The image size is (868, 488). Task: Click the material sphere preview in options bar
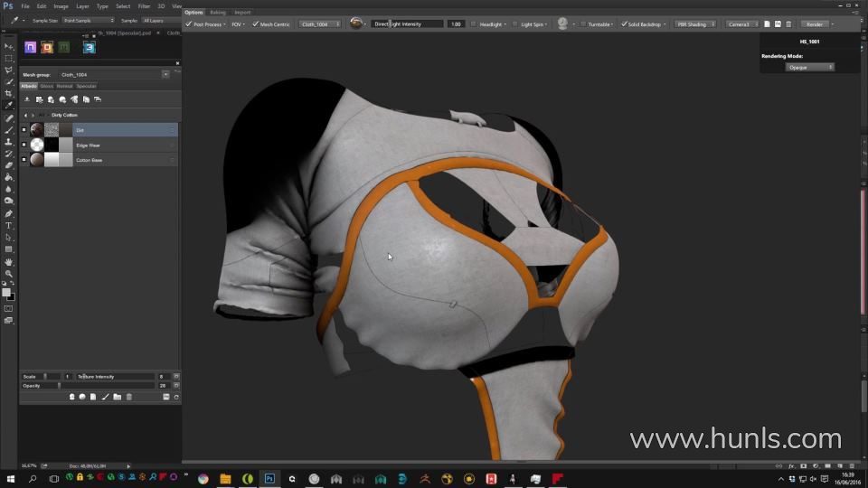(356, 23)
